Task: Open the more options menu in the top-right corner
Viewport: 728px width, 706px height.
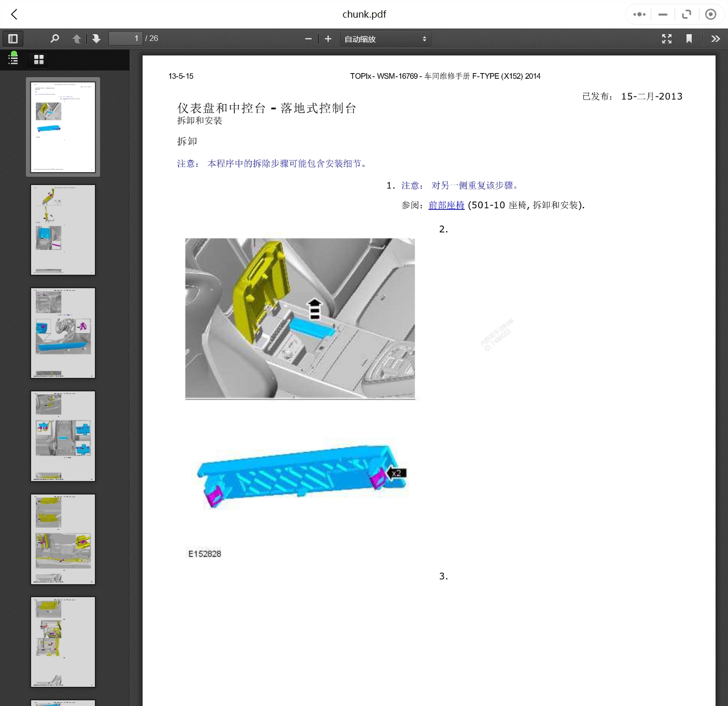Action: pyautogui.click(x=638, y=14)
